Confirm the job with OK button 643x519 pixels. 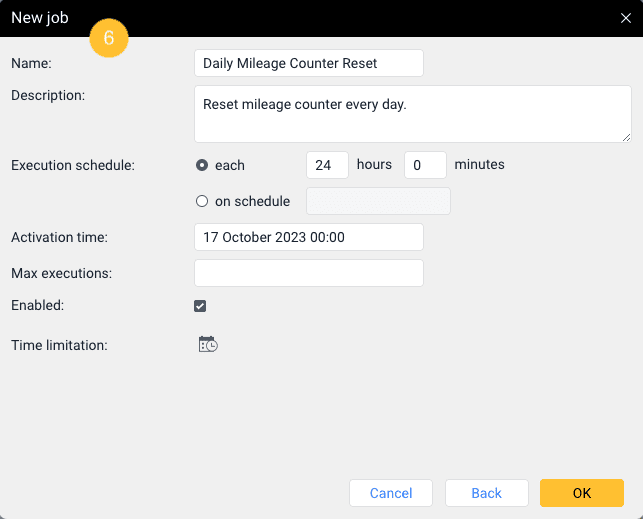pyautogui.click(x=582, y=493)
